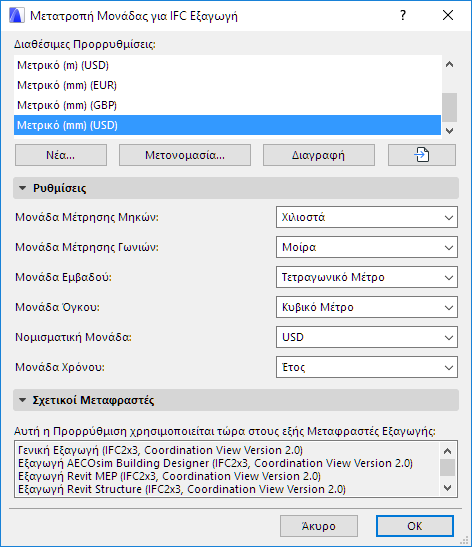This screenshot has height=547, width=472.
Task: Click translator row Εξαγωγή Revit MEP
Action: coord(169,476)
